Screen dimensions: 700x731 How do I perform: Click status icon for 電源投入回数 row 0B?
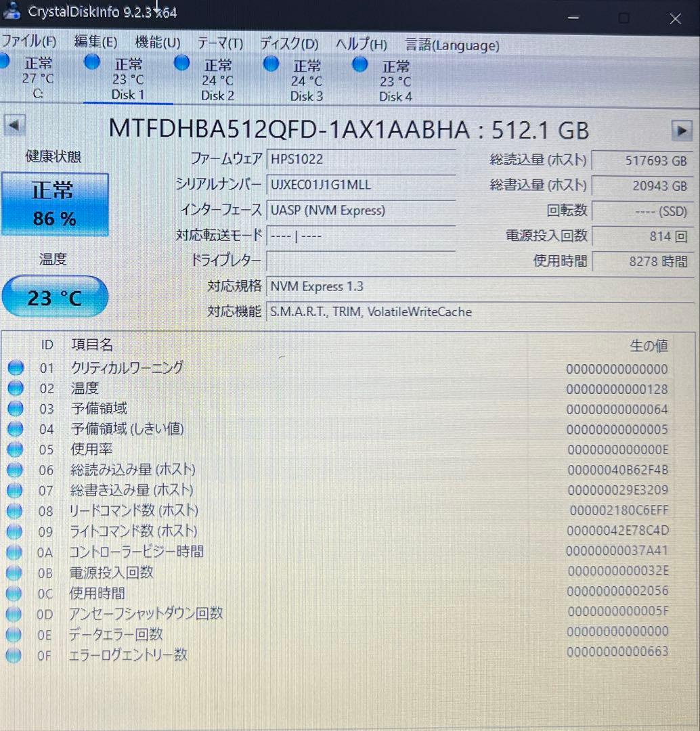click(x=14, y=573)
